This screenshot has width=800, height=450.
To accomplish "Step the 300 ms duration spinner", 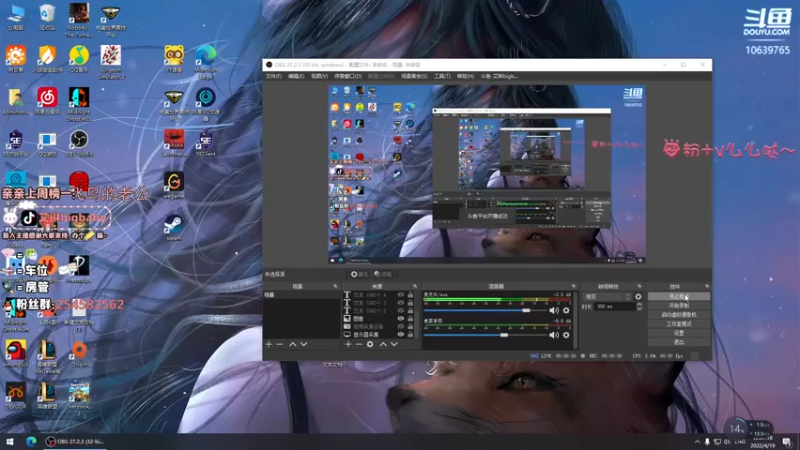I will tap(639, 306).
